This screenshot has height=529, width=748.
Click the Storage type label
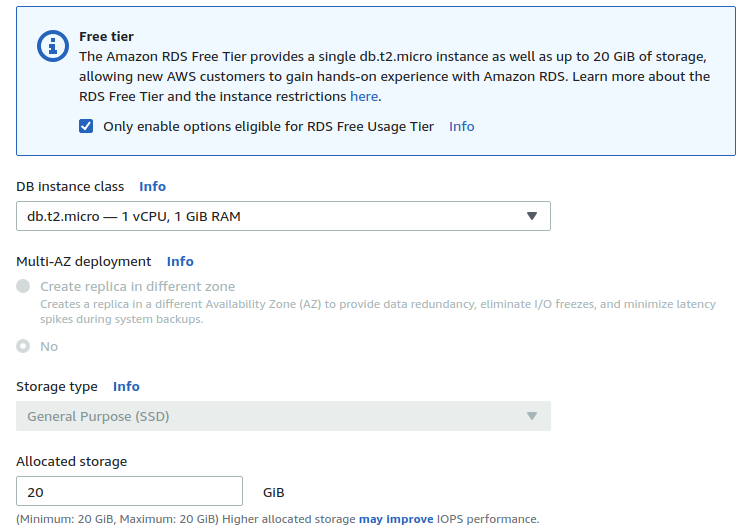[x=57, y=386]
